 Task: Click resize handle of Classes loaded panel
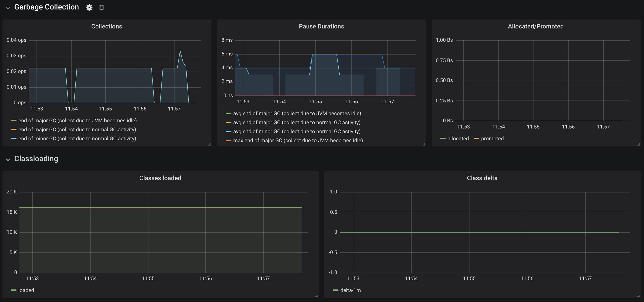click(x=316, y=296)
